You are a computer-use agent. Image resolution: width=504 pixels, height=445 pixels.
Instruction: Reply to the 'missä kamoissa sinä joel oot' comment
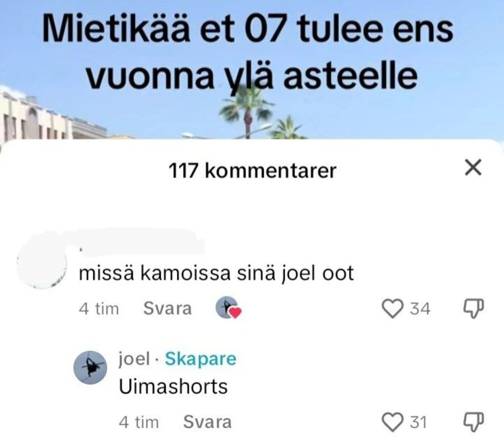pos(168,309)
